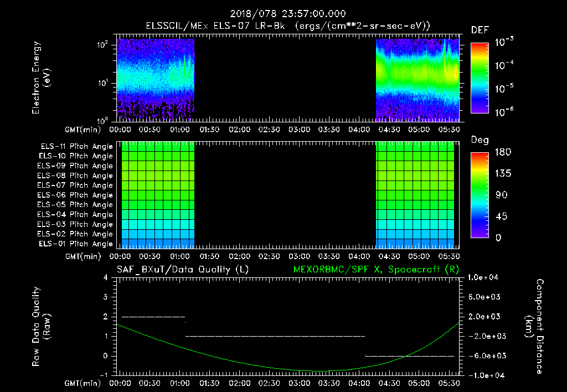Select the ELSSCIL/MEx ELS-07 LR-Bk title
Screen dimensions: 567x392
pos(215,26)
